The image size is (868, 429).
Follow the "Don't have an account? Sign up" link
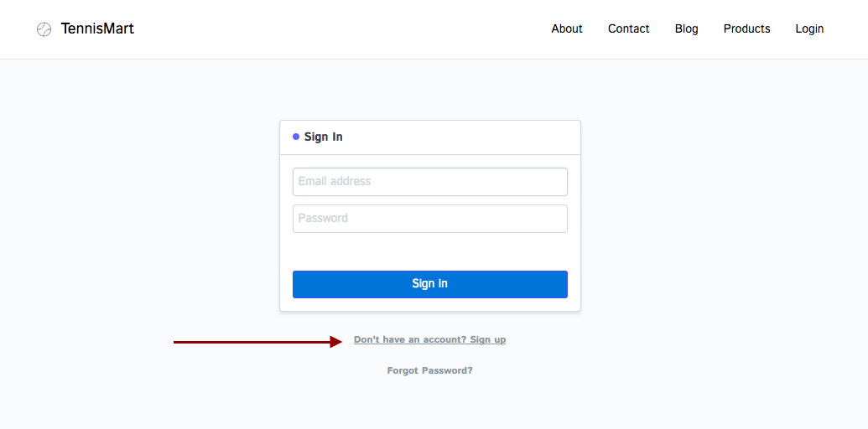click(x=429, y=339)
